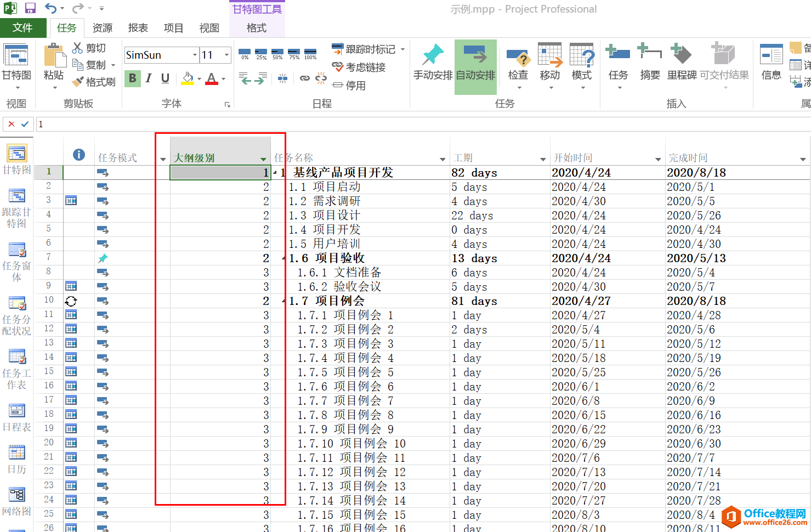Toggle Bold formatting
Screen dimensions: 811x532
[132, 78]
